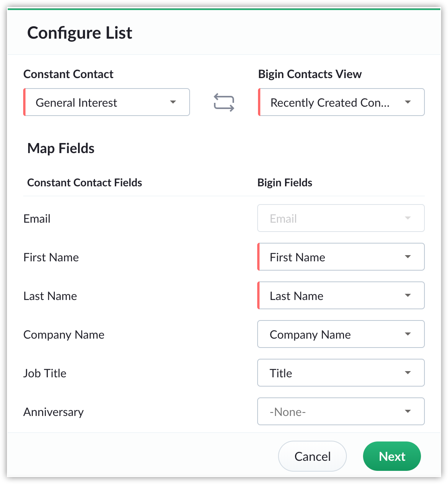The height and width of the screenshot is (484, 448).
Task: Open the -None- dropdown for Anniversary
Action: coord(341,411)
